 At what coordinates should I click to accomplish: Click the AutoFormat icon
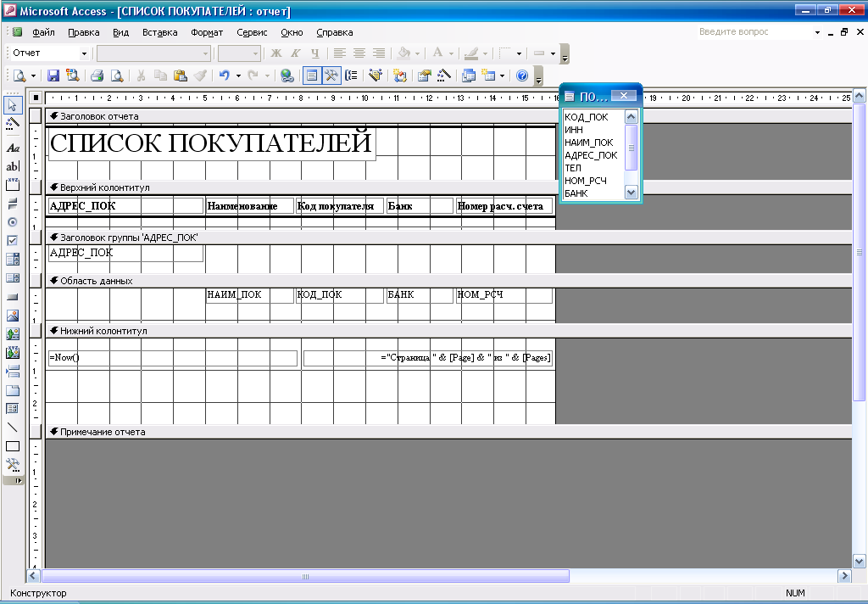click(x=376, y=75)
